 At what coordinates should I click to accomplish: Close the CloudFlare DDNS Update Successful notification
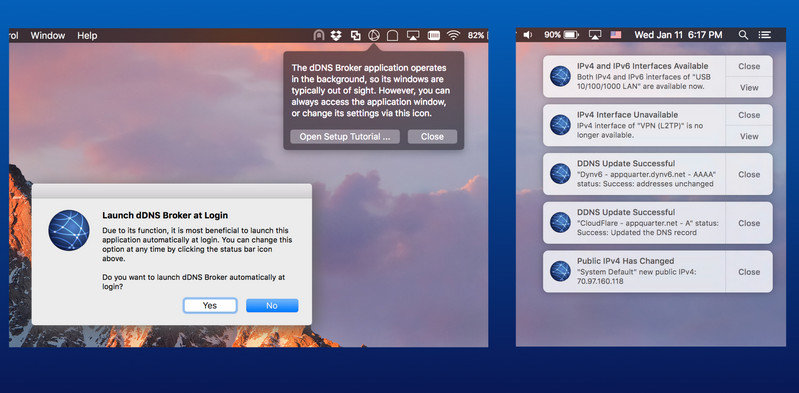click(x=749, y=223)
